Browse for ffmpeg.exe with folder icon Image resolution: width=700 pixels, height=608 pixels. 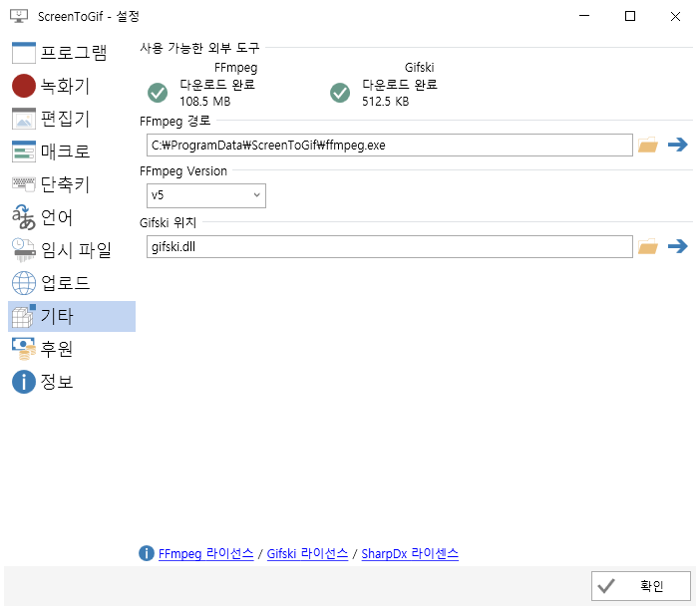[648, 145]
